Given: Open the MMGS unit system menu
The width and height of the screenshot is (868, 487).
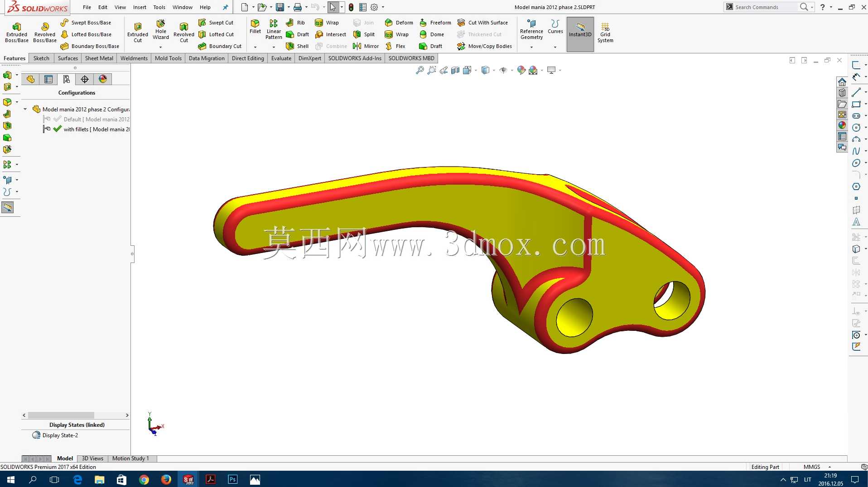Looking at the screenshot, I should coord(816,467).
